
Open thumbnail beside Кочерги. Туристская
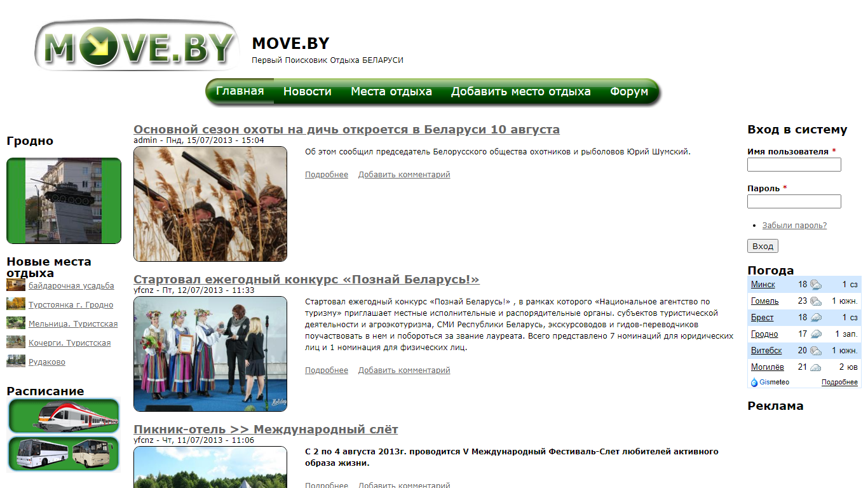click(16, 342)
